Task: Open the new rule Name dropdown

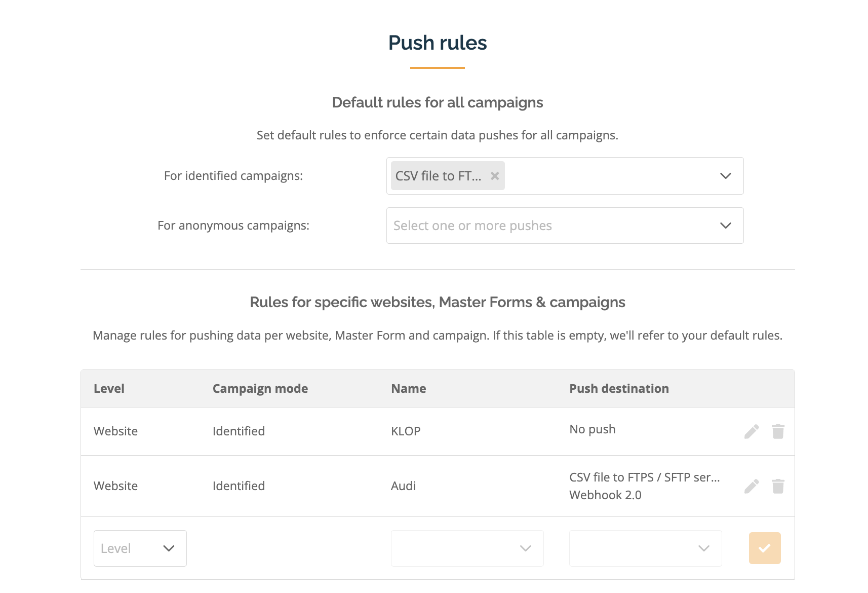Action: 467,548
